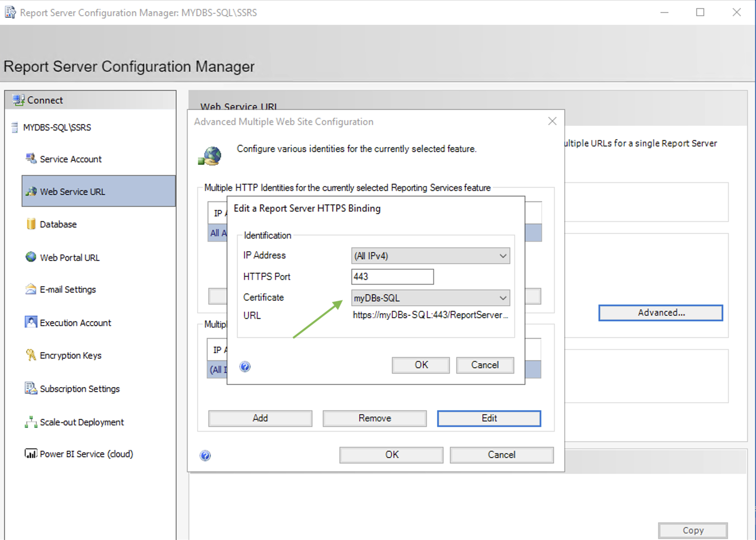Open Execution Account page
The width and height of the screenshot is (756, 540).
[75, 323]
